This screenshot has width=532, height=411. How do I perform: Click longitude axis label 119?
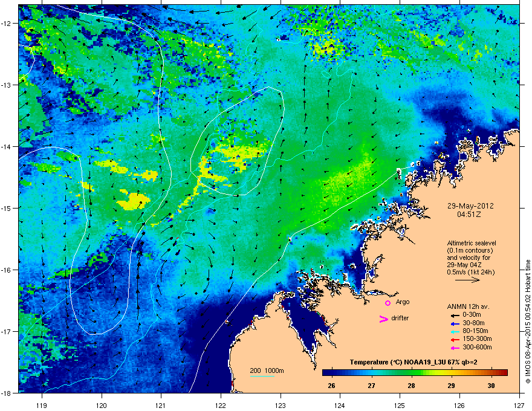42,406
